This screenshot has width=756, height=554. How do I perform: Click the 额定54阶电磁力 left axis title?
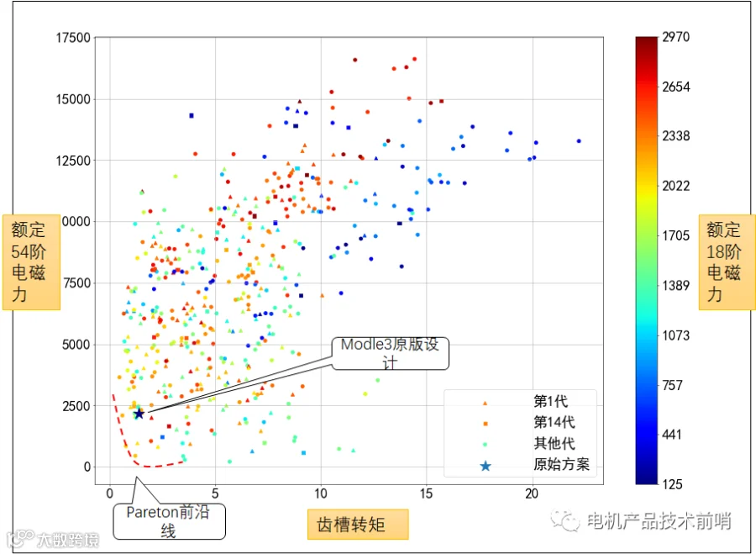[31, 262]
